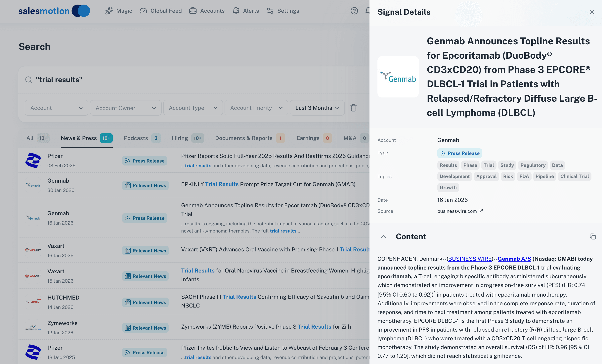Click the Approval topic tag
The width and height of the screenshot is (602, 364).
coord(486,176)
